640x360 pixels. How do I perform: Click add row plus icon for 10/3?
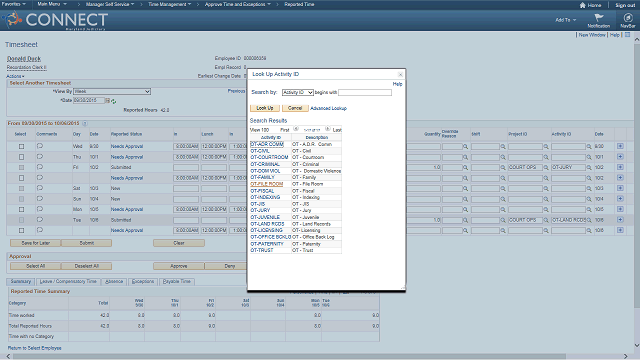(620, 188)
